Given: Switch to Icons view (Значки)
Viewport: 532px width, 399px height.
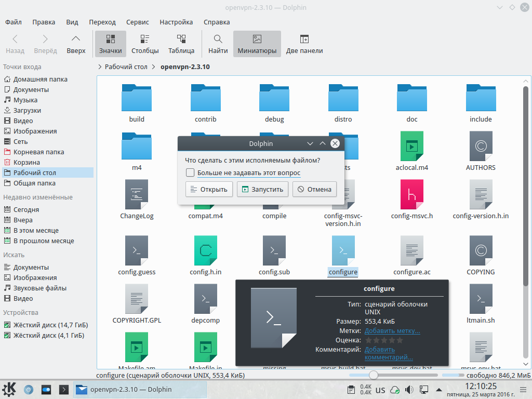Looking at the screenshot, I should point(110,44).
